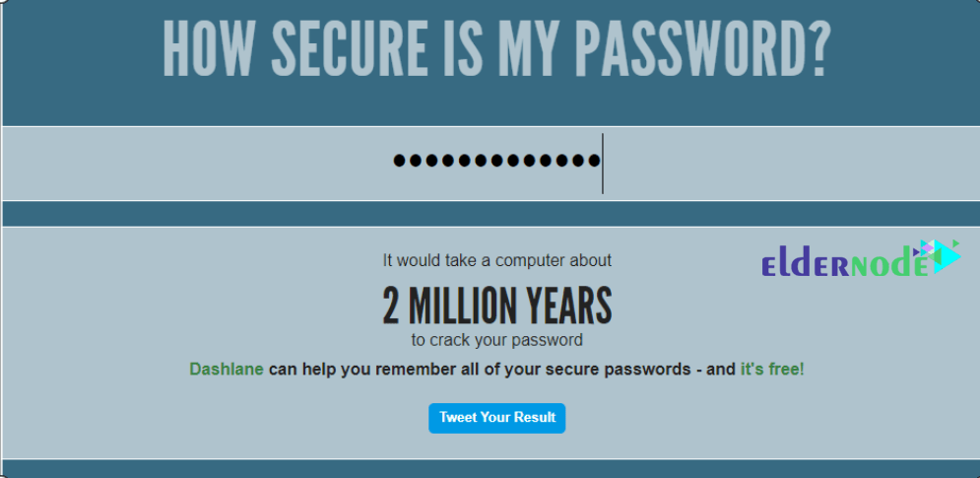
Task: Click "can help you remember" sentence text
Action: 362,370
